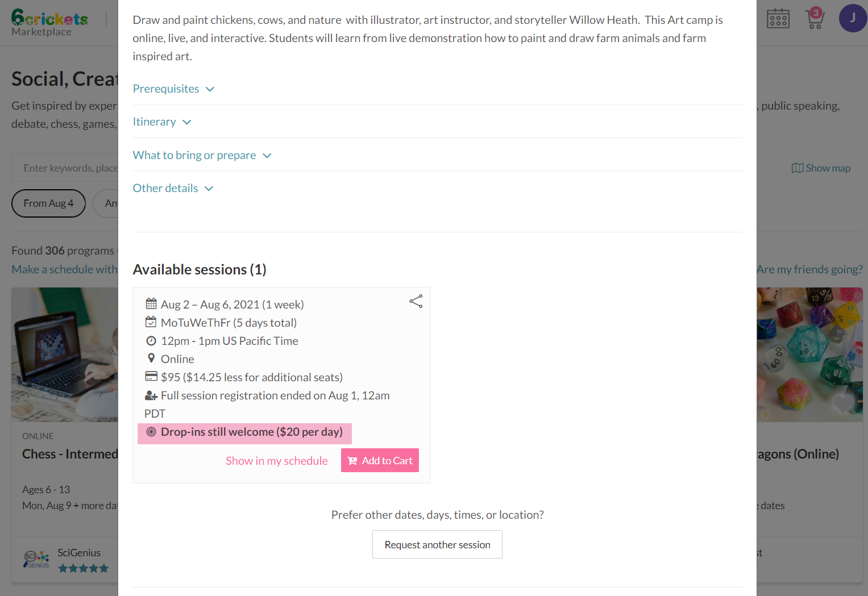Click Show in my schedule link

point(277,461)
